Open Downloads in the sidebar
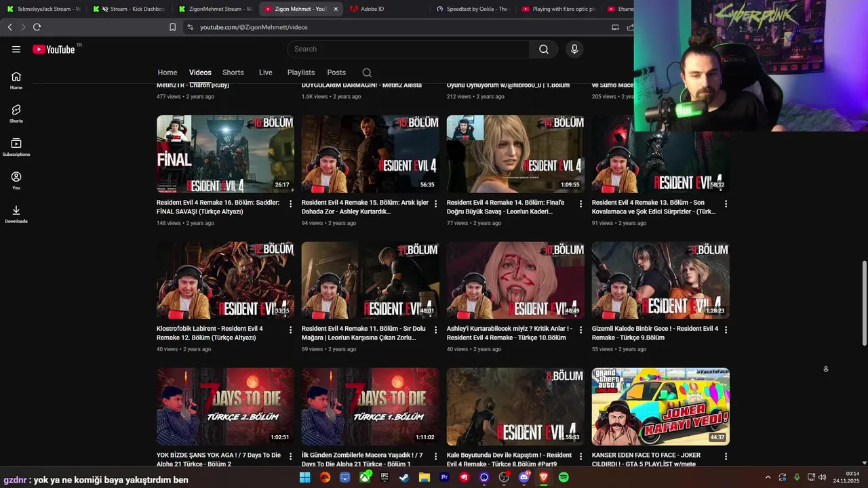Image resolution: width=868 pixels, height=488 pixels. (16, 214)
